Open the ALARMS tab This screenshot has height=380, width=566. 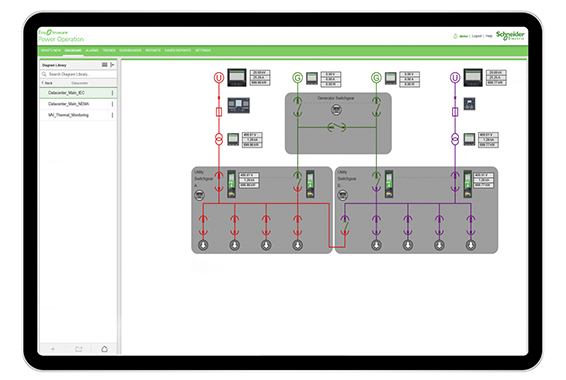(92, 50)
